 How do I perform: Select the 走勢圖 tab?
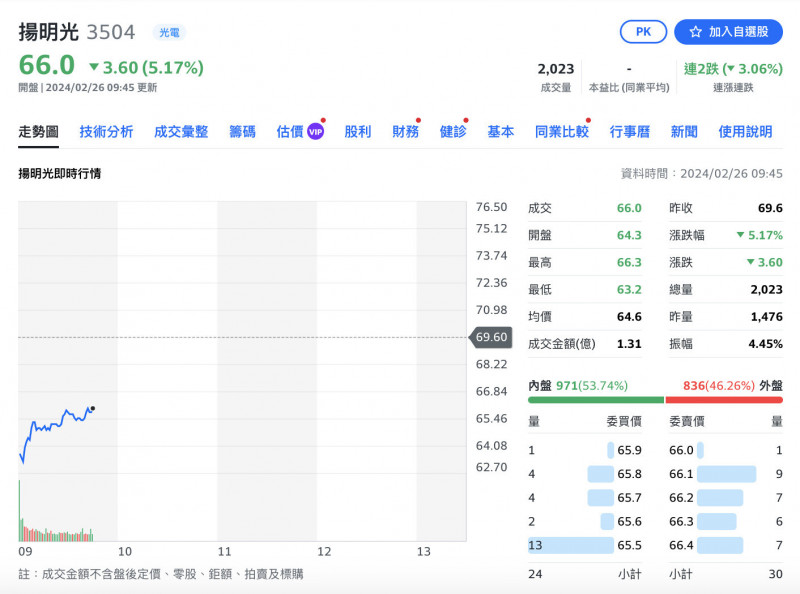[38, 132]
